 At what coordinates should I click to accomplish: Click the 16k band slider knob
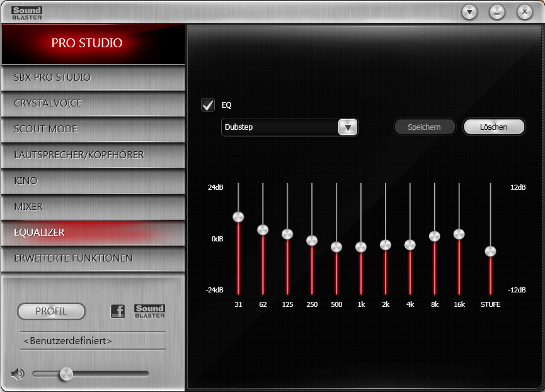[459, 234]
